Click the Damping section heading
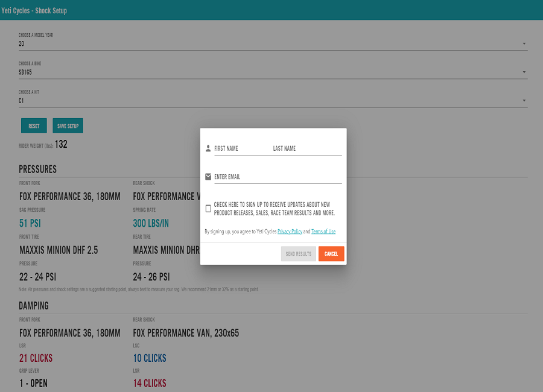 coord(34,306)
